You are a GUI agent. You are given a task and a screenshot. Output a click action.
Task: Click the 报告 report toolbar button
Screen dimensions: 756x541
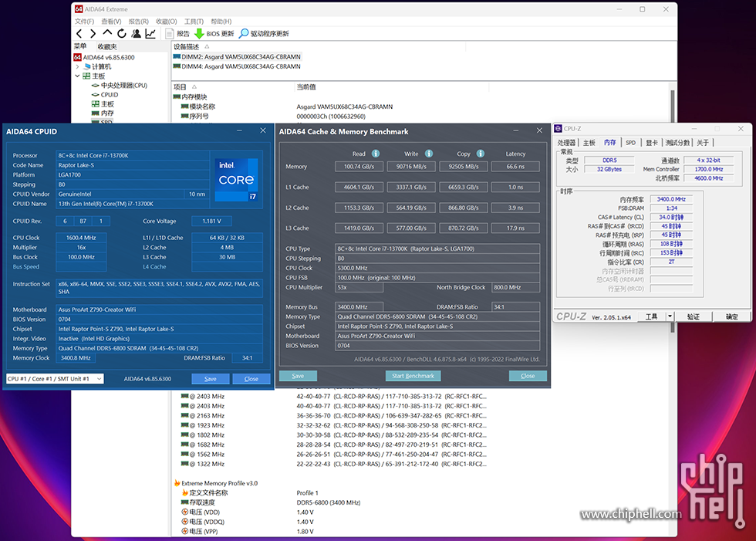click(177, 33)
